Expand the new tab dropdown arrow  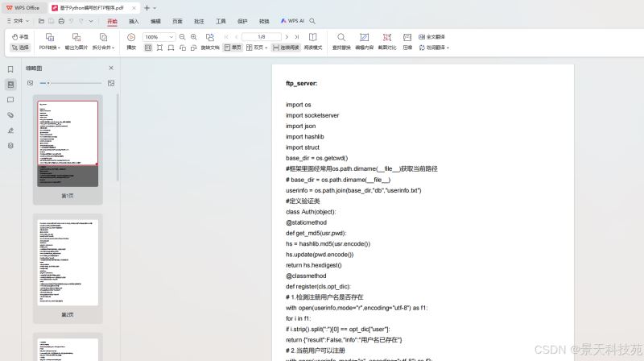click(155, 8)
